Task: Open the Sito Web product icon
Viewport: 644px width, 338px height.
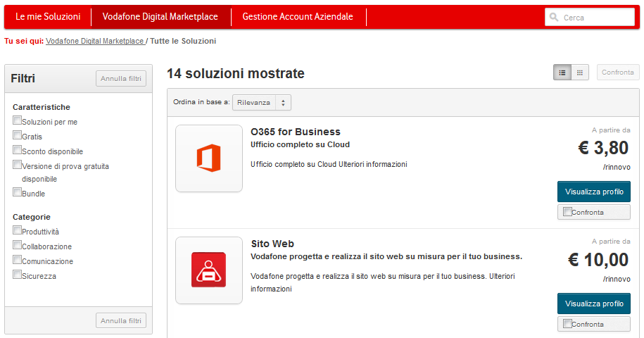Action: (209, 270)
